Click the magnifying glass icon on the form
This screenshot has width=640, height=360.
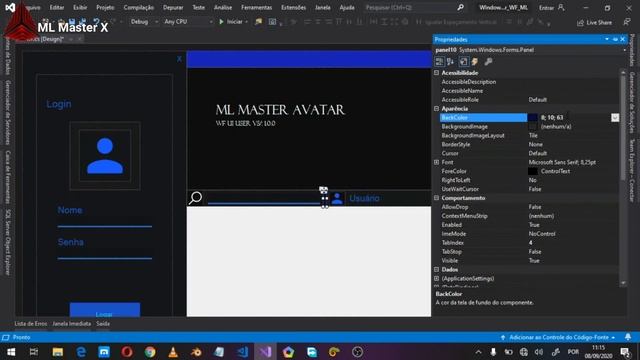click(x=196, y=198)
